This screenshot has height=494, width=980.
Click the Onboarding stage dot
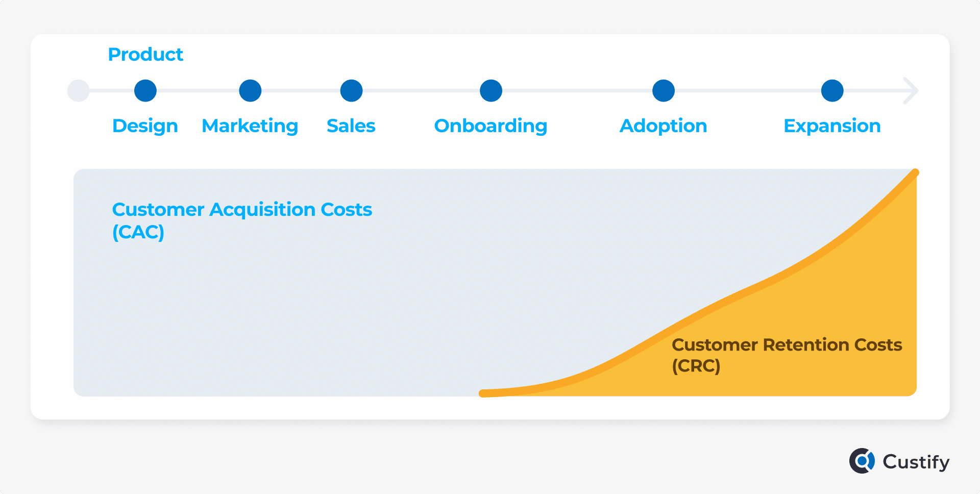click(491, 91)
